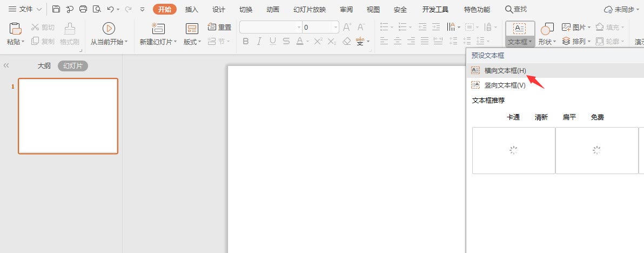
Task: Click the superscript X² icon
Action: [318, 41]
